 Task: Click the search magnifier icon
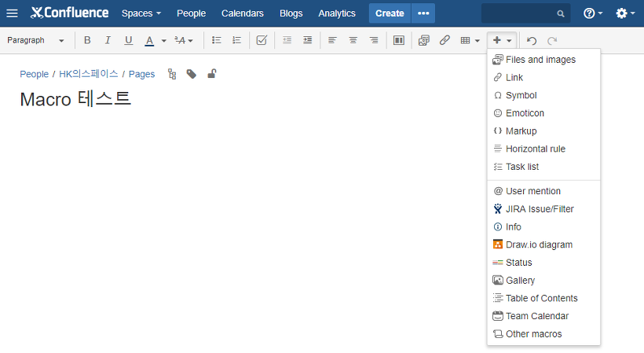[561, 13]
